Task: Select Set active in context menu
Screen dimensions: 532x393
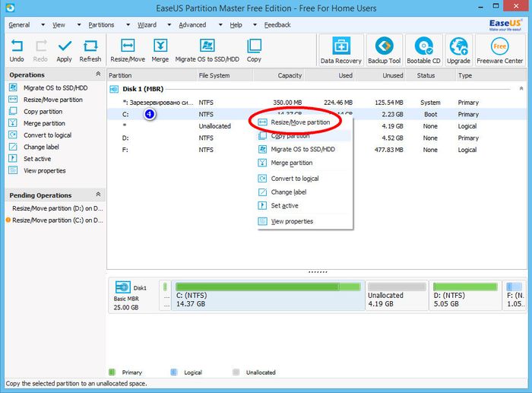Action: coord(305,206)
